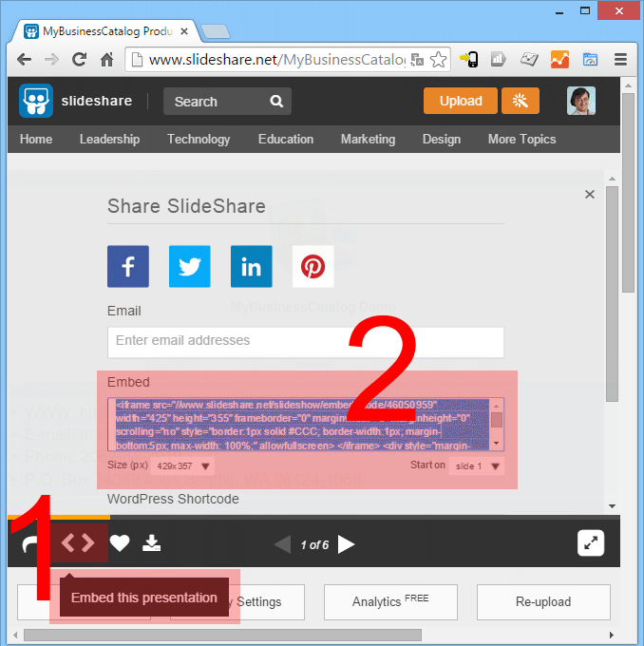The height and width of the screenshot is (646, 644).
Task: Select the MyBusinessCatalog browser tab
Action: click(x=106, y=31)
